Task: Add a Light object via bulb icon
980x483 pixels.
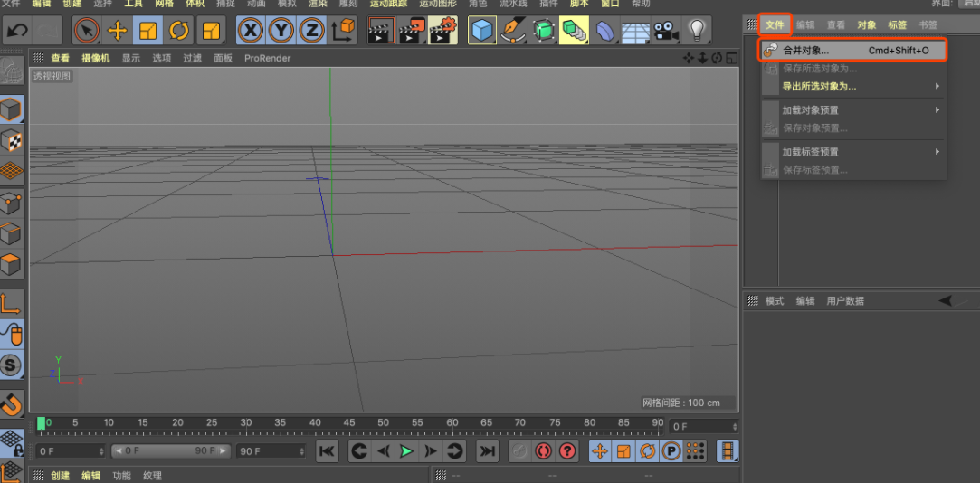Action: click(x=696, y=30)
